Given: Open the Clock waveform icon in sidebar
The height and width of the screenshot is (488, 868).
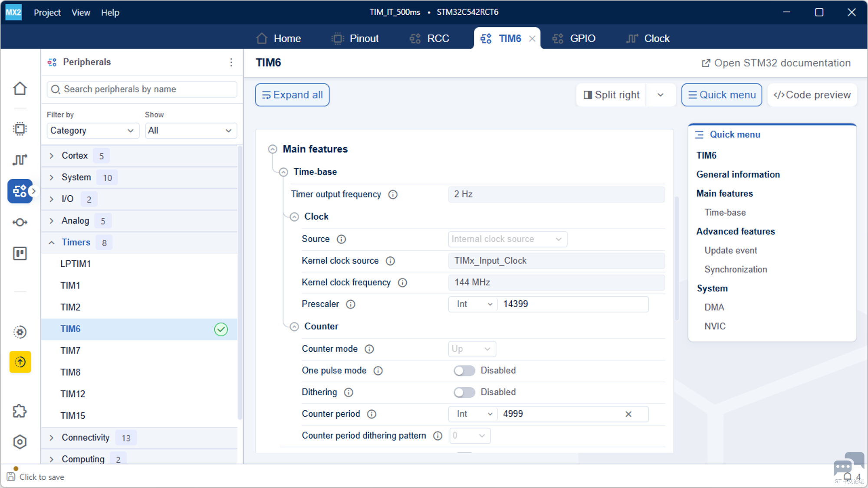Looking at the screenshot, I should (20, 160).
